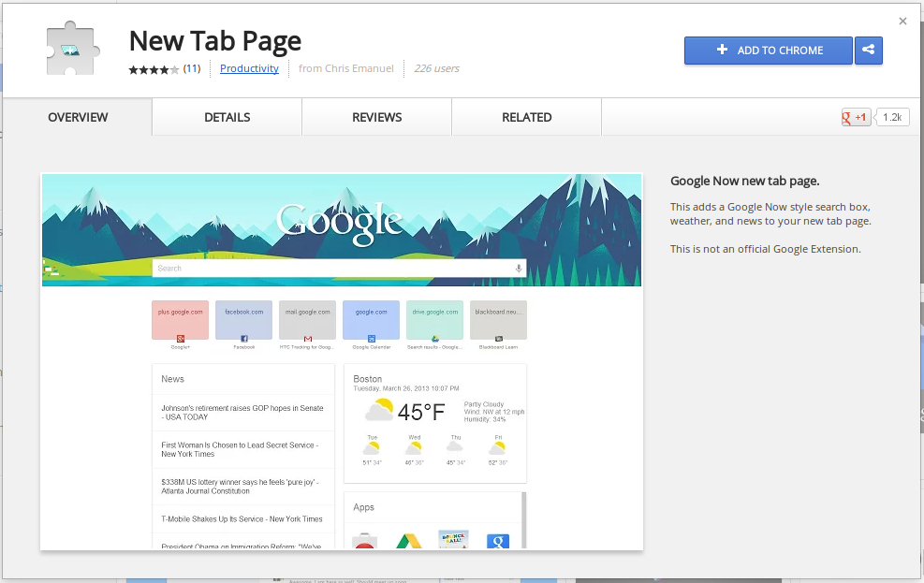The width and height of the screenshot is (924, 583).
Task: Click the '226 users' text
Action: click(x=436, y=68)
